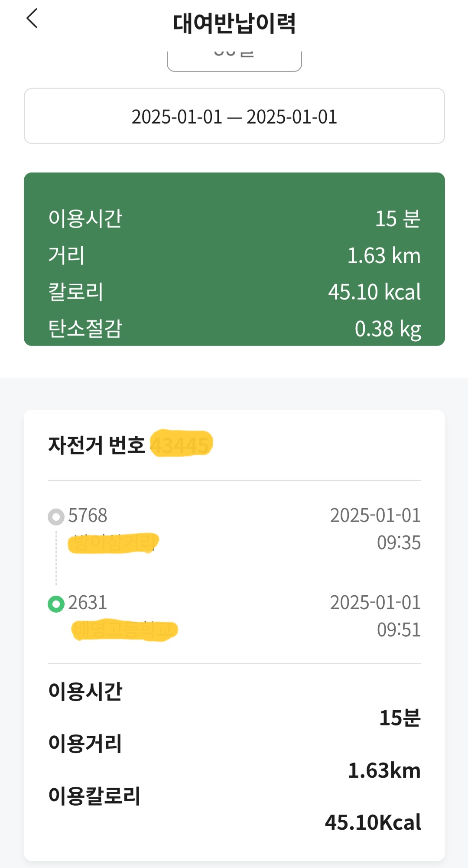Screen dimensions: 468x868
Task: Click the 대여반납이력 page title
Action: [x=234, y=23]
